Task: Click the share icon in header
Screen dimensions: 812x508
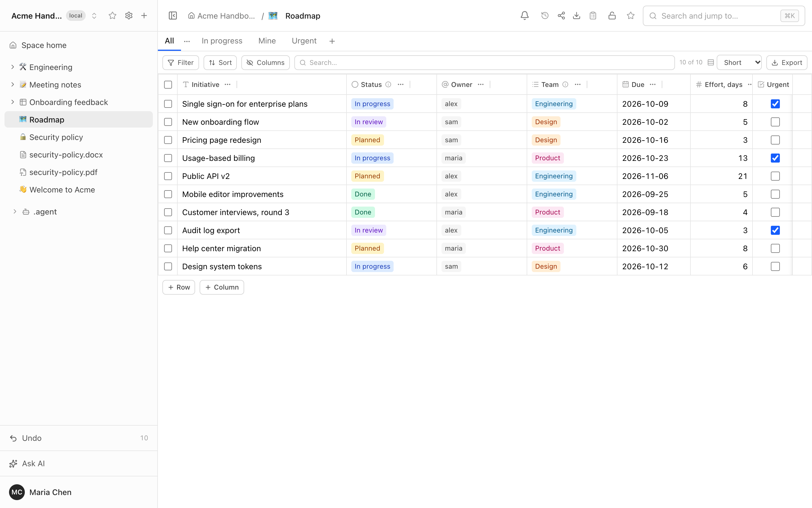Action: pyautogui.click(x=561, y=16)
